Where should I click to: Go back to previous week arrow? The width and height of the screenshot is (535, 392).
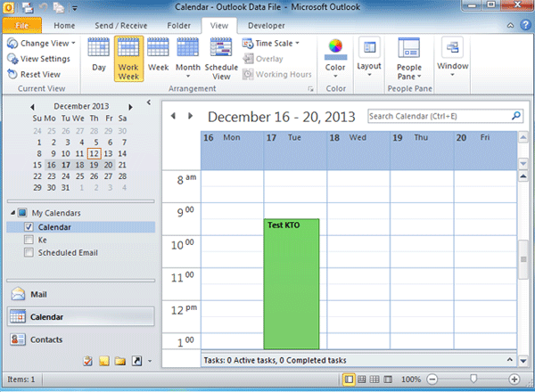click(x=173, y=116)
